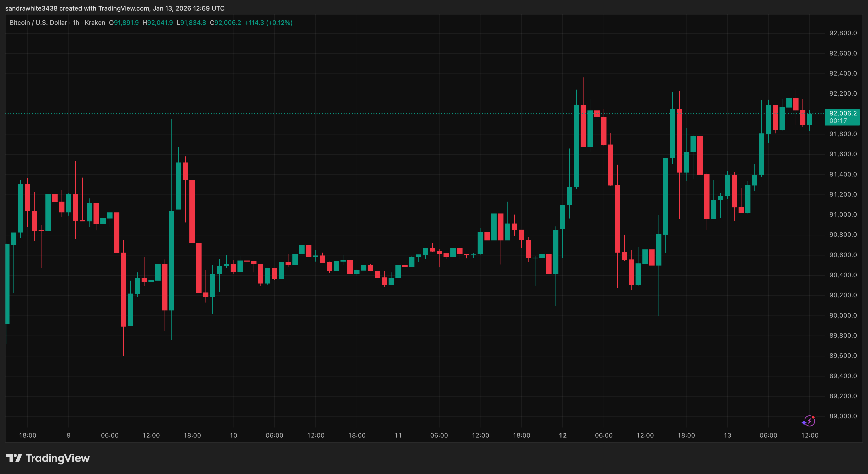
Task: Click the leftmost '18:00' time axis label
Action: pos(28,435)
